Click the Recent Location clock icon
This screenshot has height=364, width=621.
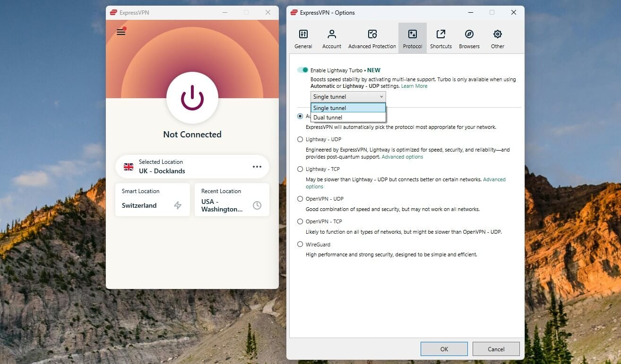[x=257, y=205]
